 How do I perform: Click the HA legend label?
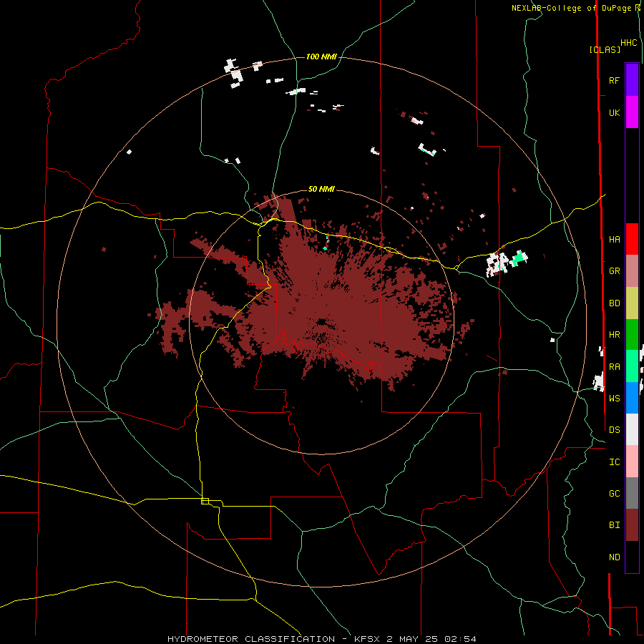point(614,239)
